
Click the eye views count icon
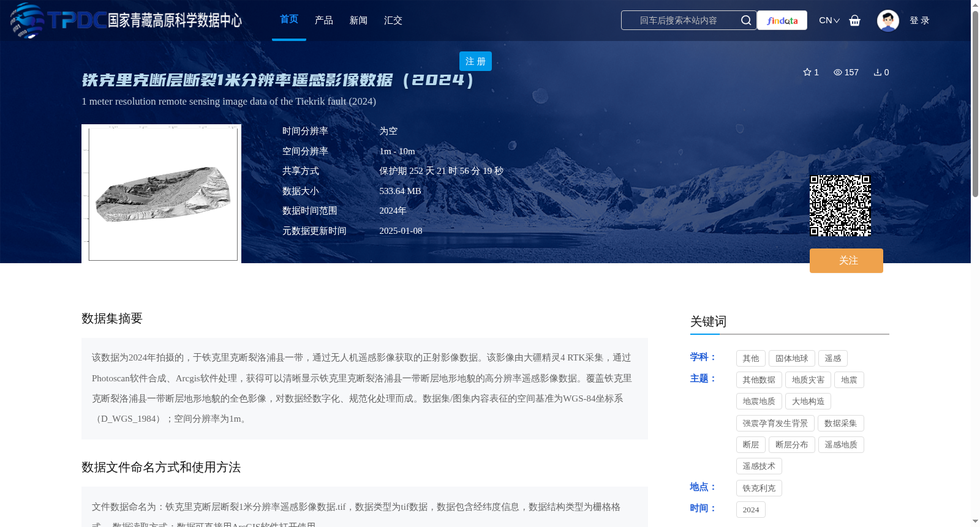pyautogui.click(x=837, y=72)
